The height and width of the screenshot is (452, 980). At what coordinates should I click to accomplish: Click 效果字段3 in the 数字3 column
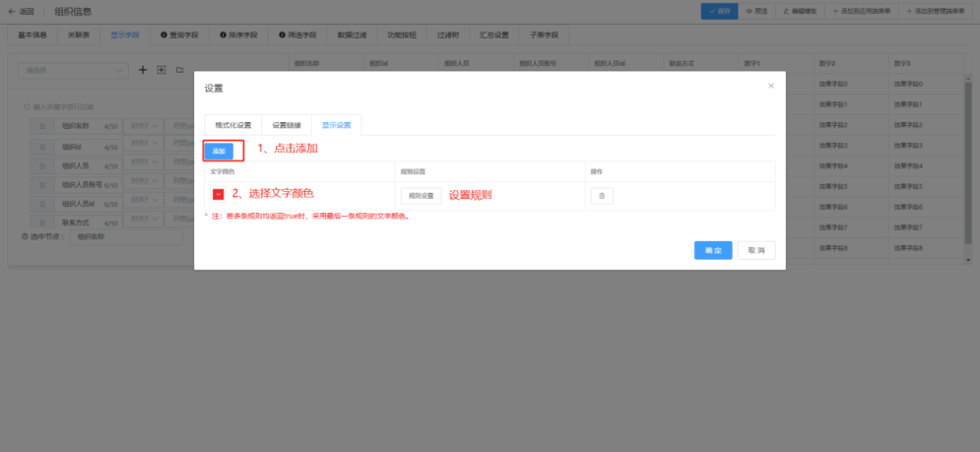(908, 145)
